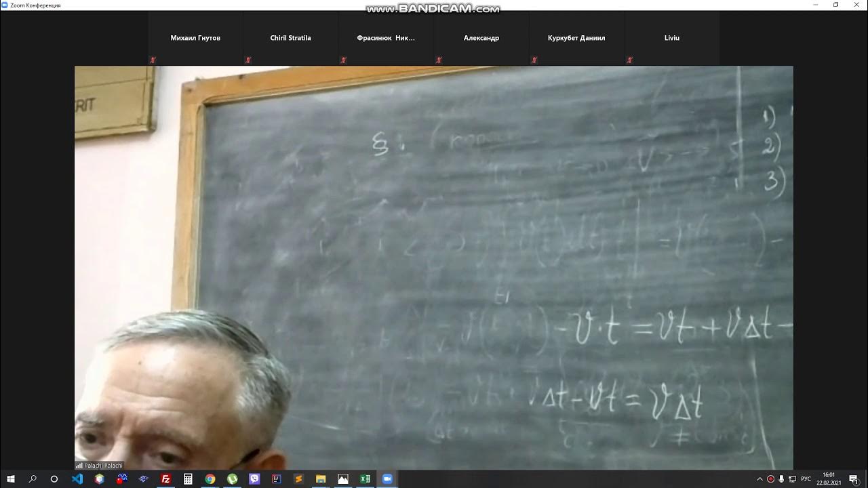Open Viber from the taskbar
The height and width of the screenshot is (488, 868).
[254, 479]
